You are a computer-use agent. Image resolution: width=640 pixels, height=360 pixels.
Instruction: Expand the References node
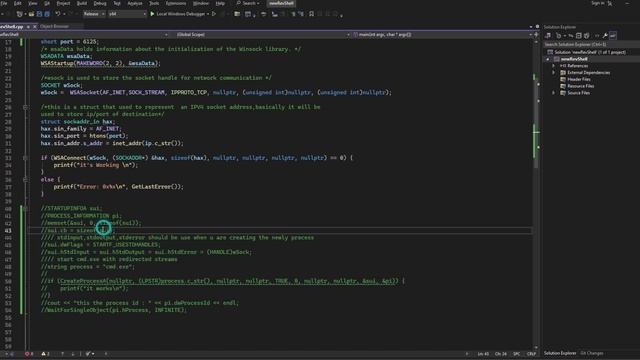click(553, 66)
